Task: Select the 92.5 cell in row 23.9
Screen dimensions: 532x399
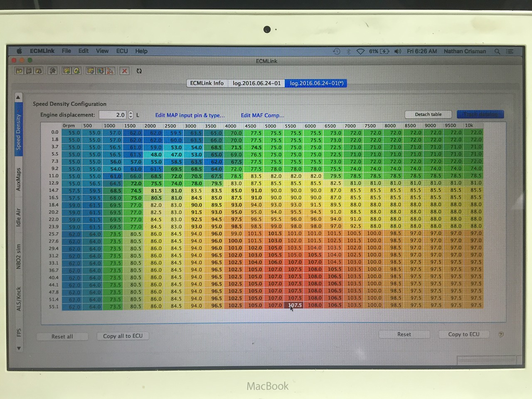Action: pyautogui.click(x=353, y=227)
